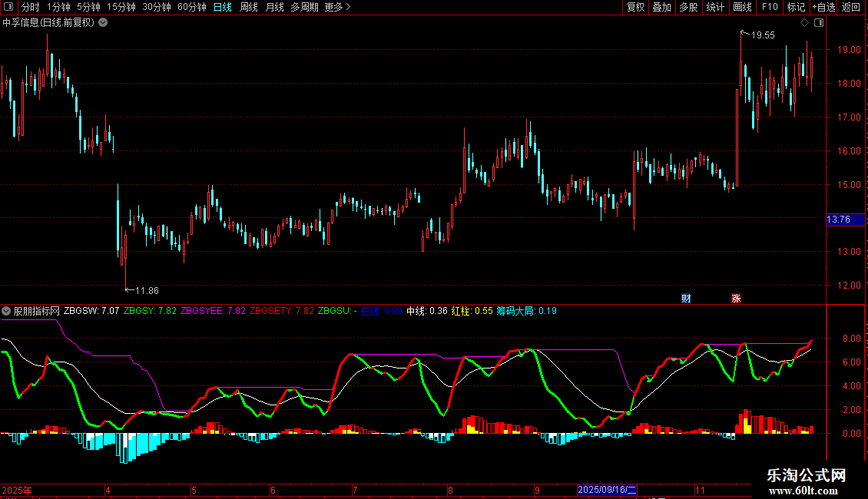The image size is (868, 499).
Task: Click the diamond icon above price axis
Action: (x=805, y=23)
